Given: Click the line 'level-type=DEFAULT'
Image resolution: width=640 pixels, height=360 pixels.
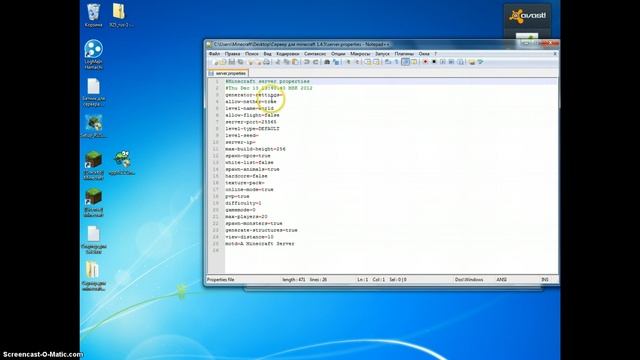Looking at the screenshot, I should click(x=252, y=129).
